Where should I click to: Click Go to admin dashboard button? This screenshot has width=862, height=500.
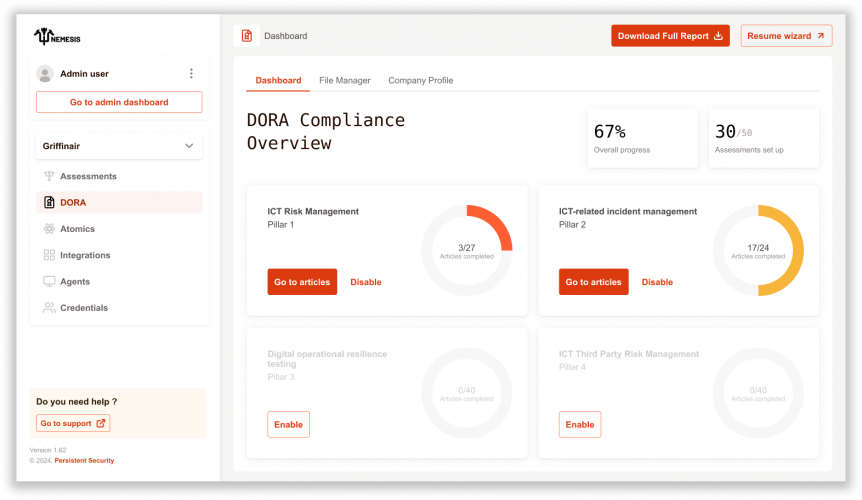(x=119, y=102)
